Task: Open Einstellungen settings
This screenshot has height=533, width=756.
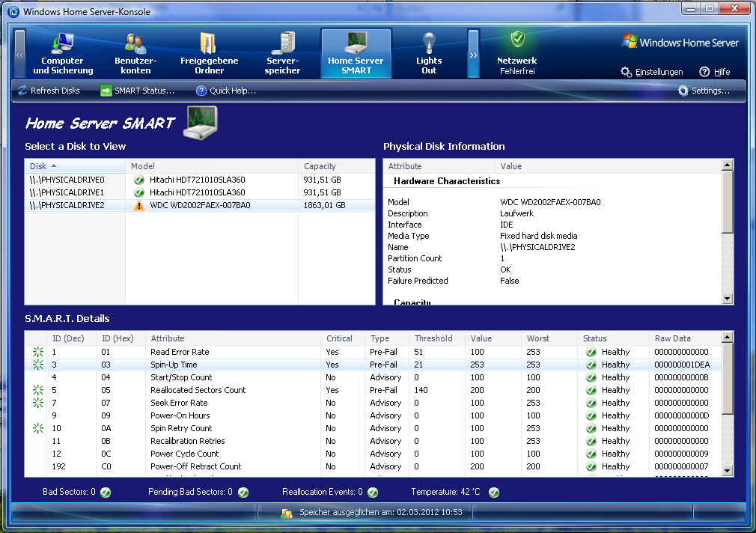Action: tap(652, 72)
